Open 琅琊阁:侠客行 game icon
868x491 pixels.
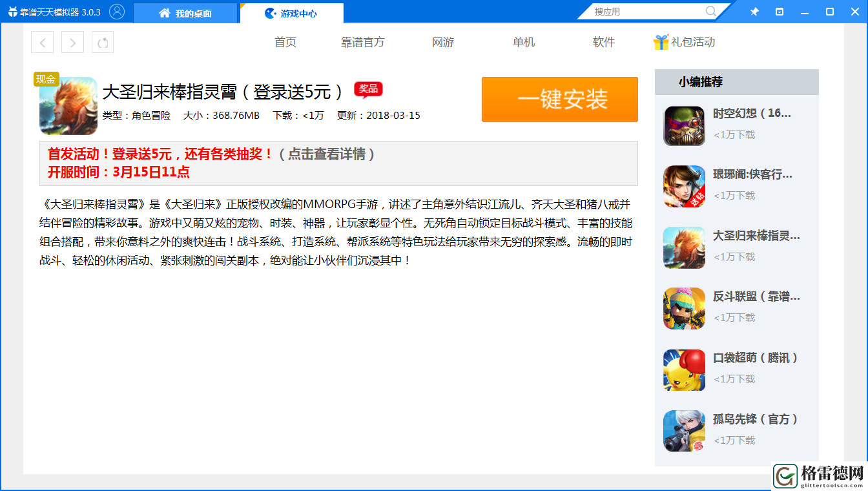[x=684, y=187]
